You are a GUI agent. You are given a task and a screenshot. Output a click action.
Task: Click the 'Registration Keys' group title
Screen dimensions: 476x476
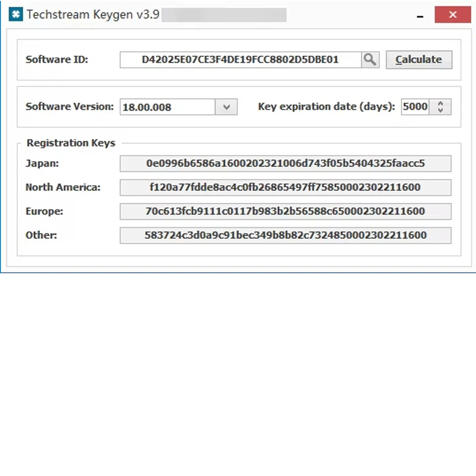71,143
